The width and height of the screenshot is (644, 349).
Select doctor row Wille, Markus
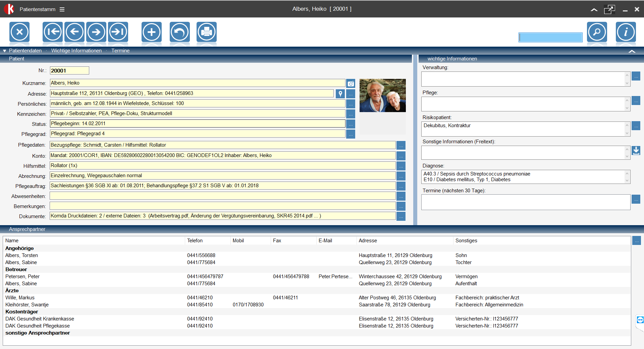[x=317, y=298]
